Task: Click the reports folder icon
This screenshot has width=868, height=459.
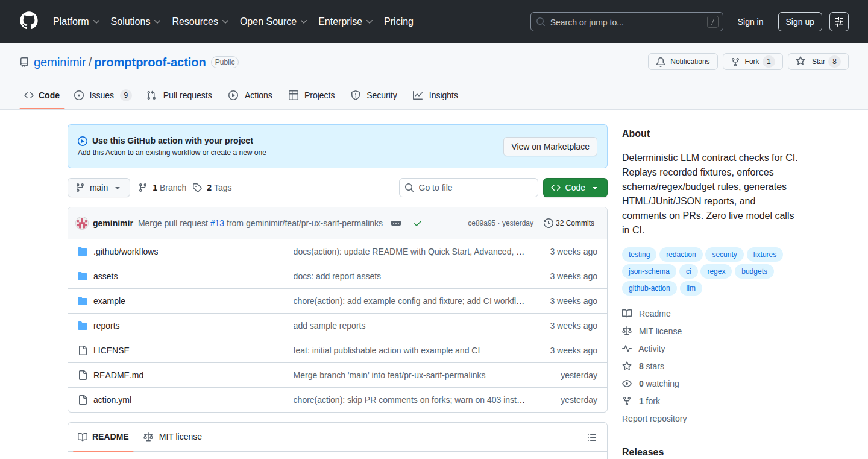Action: (83, 326)
